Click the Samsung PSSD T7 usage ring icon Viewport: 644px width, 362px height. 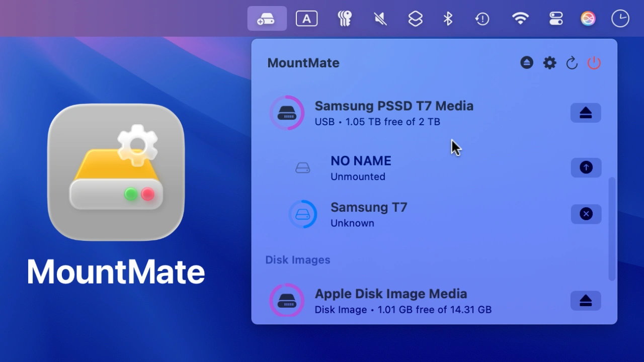287,113
